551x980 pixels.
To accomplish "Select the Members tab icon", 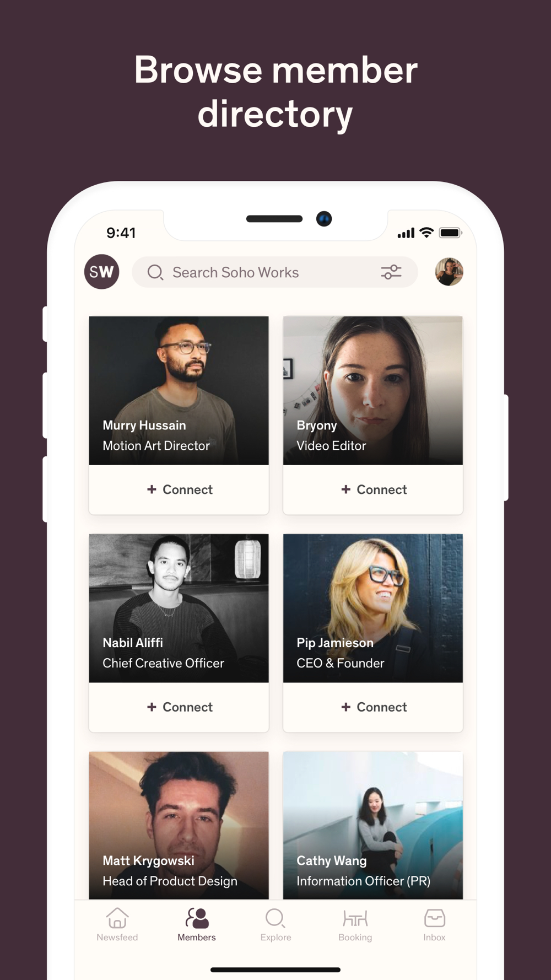I will tap(197, 918).
